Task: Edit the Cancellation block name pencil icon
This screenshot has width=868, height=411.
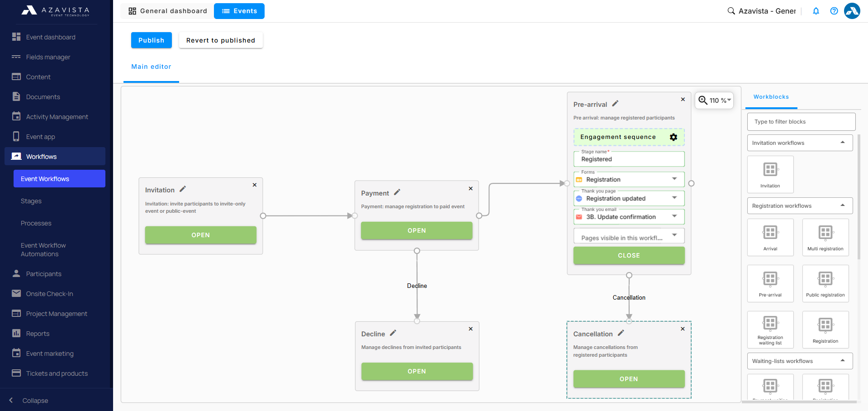Action: tap(621, 333)
